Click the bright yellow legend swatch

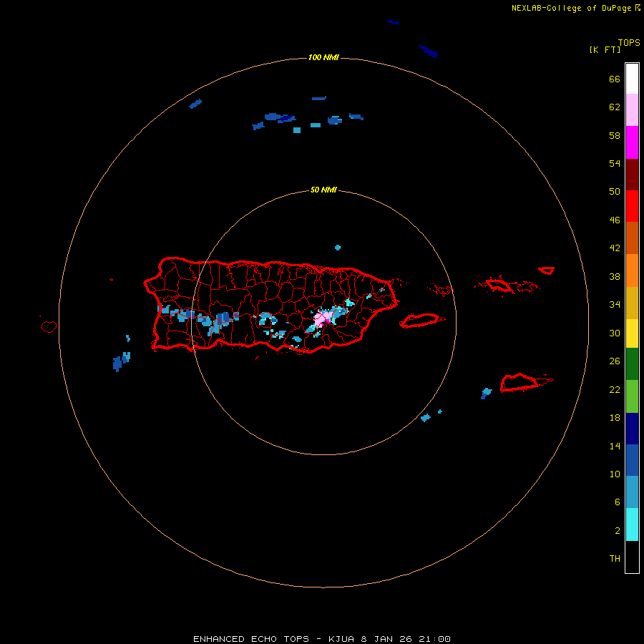(632, 333)
